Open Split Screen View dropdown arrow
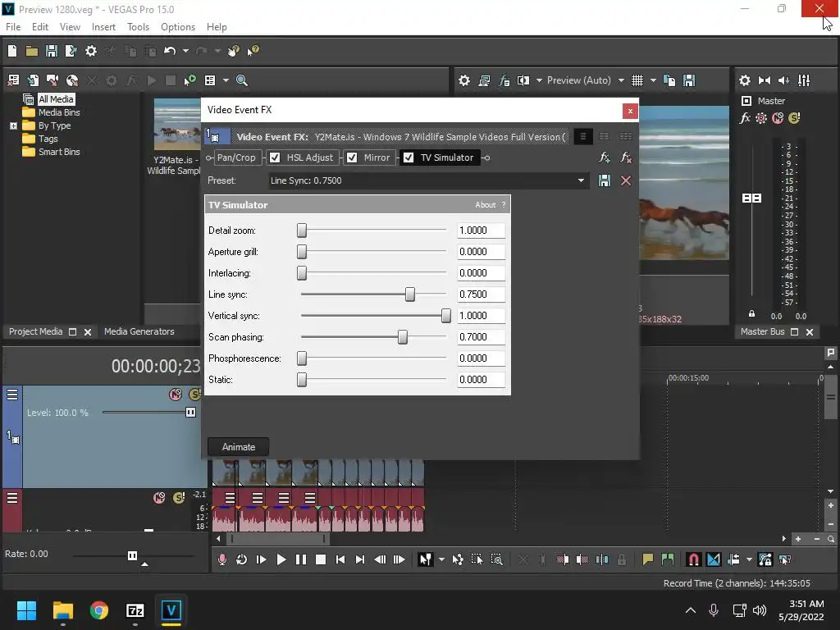Image resolution: width=840 pixels, height=630 pixels. [539, 80]
